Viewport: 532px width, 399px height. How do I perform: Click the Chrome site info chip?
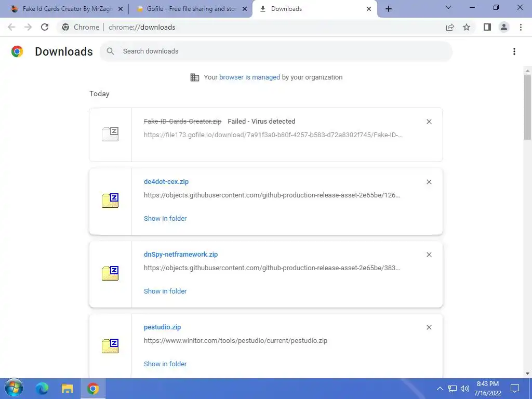(81, 27)
